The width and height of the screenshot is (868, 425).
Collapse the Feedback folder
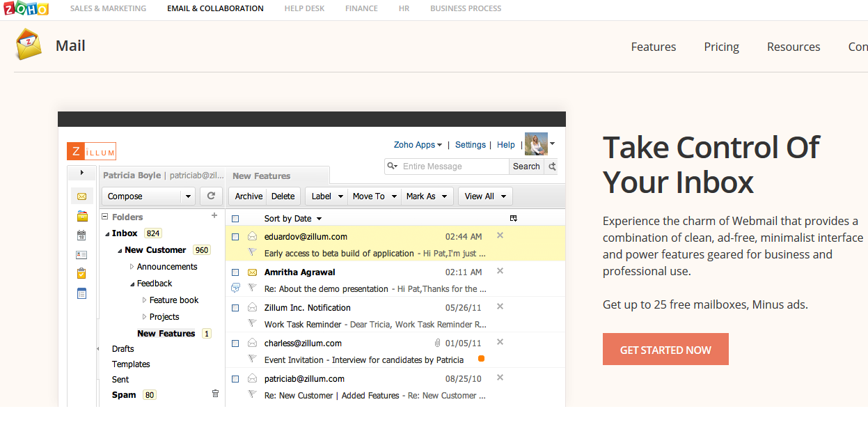pyautogui.click(x=132, y=284)
